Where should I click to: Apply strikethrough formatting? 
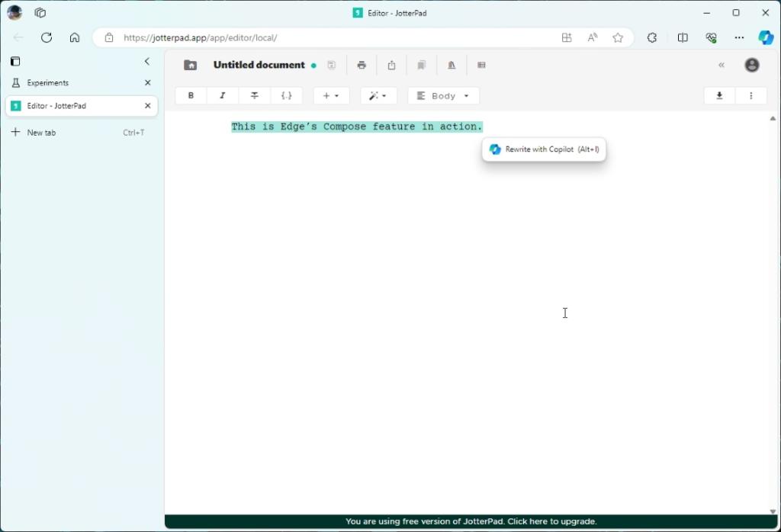tap(255, 95)
